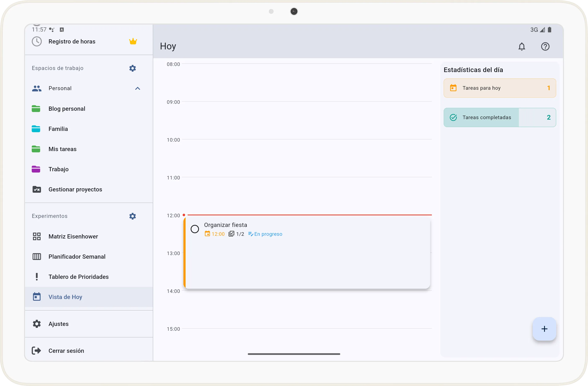Open notifications bell icon
This screenshot has width=588, height=386.
click(x=522, y=46)
